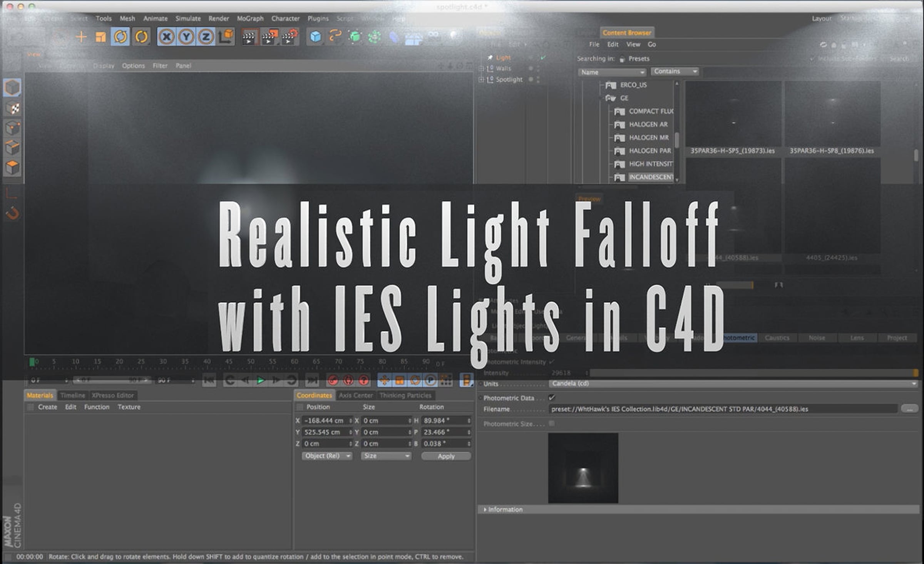924x564 pixels.
Task: Click the Make Editable icon in left palette
Action: point(12,88)
